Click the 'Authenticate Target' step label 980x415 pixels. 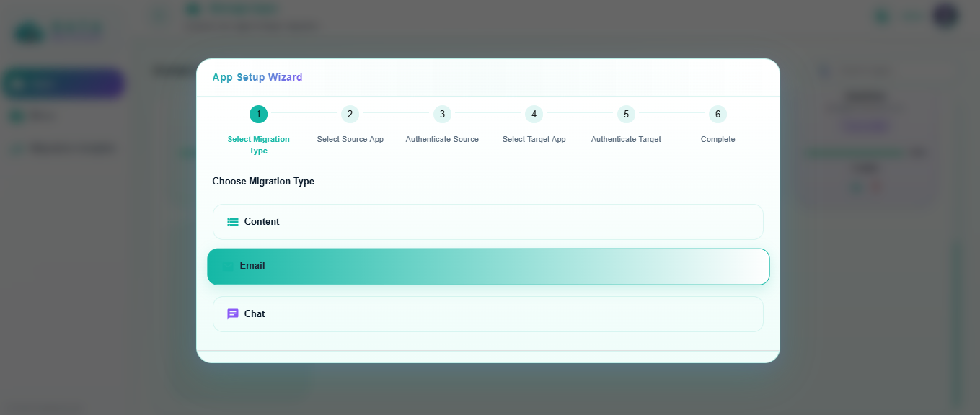coord(626,139)
